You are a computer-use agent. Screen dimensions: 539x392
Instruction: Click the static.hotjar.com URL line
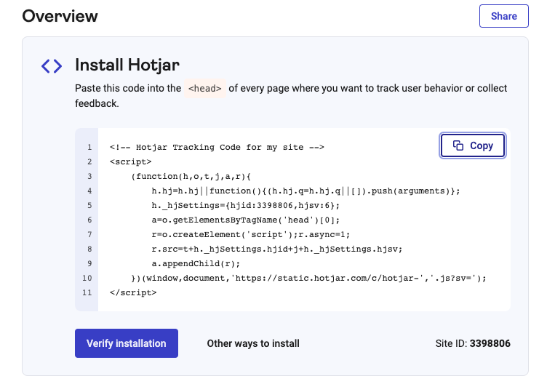(308, 279)
